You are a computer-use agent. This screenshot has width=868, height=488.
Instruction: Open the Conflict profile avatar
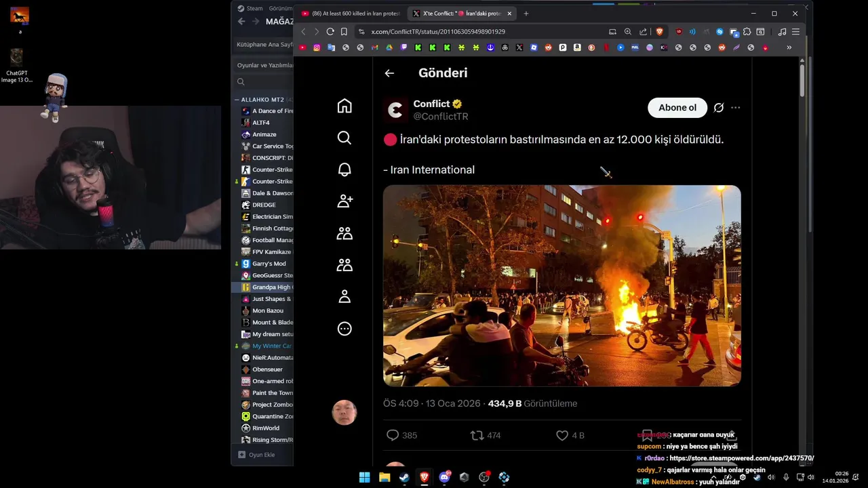tap(395, 110)
